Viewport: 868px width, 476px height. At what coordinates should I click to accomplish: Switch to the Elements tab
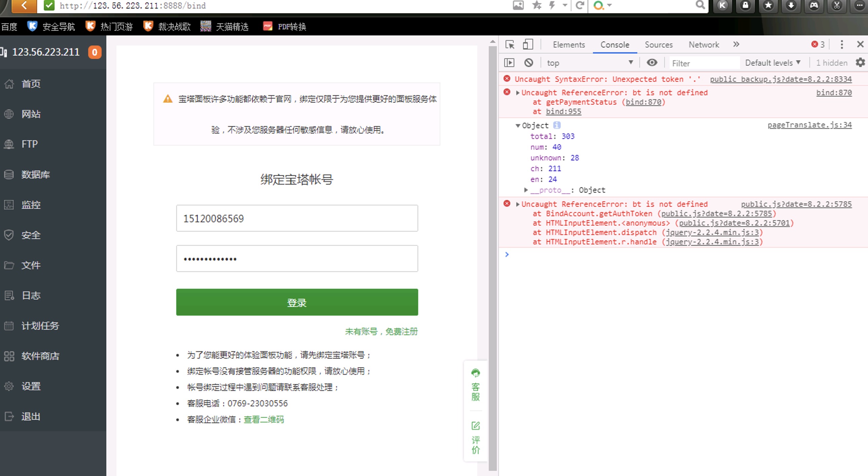(569, 45)
